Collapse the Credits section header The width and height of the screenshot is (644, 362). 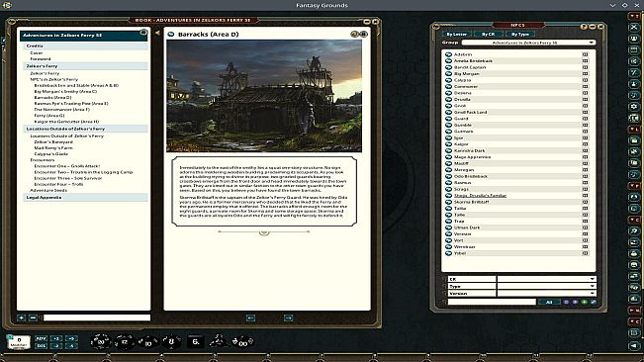85,45
